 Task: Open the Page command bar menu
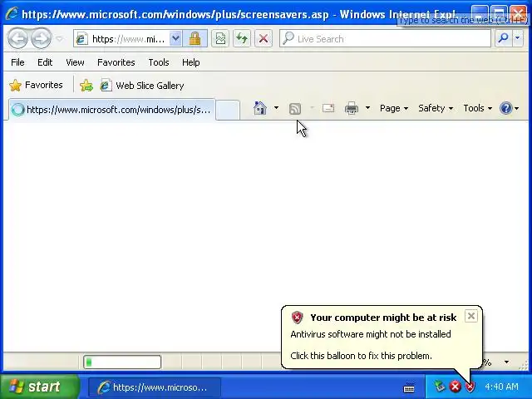[x=393, y=108]
